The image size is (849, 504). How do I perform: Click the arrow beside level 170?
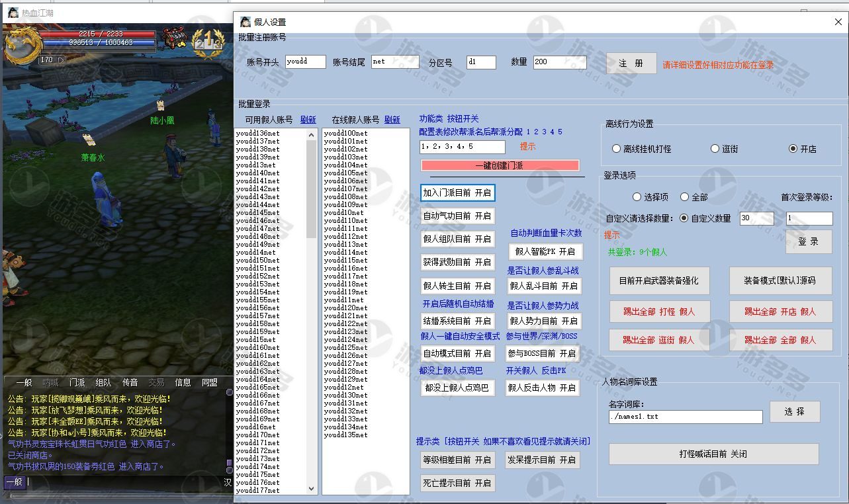point(62,60)
